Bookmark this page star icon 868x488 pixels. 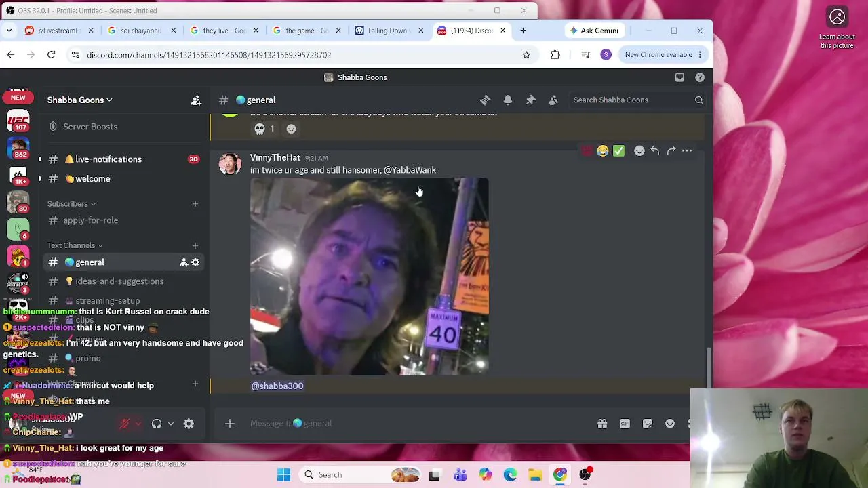526,55
